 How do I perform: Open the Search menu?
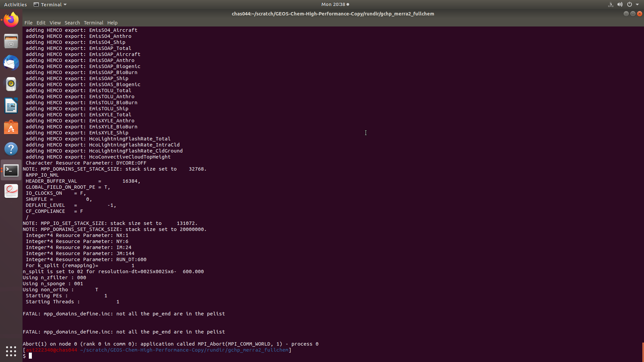pyautogui.click(x=72, y=23)
